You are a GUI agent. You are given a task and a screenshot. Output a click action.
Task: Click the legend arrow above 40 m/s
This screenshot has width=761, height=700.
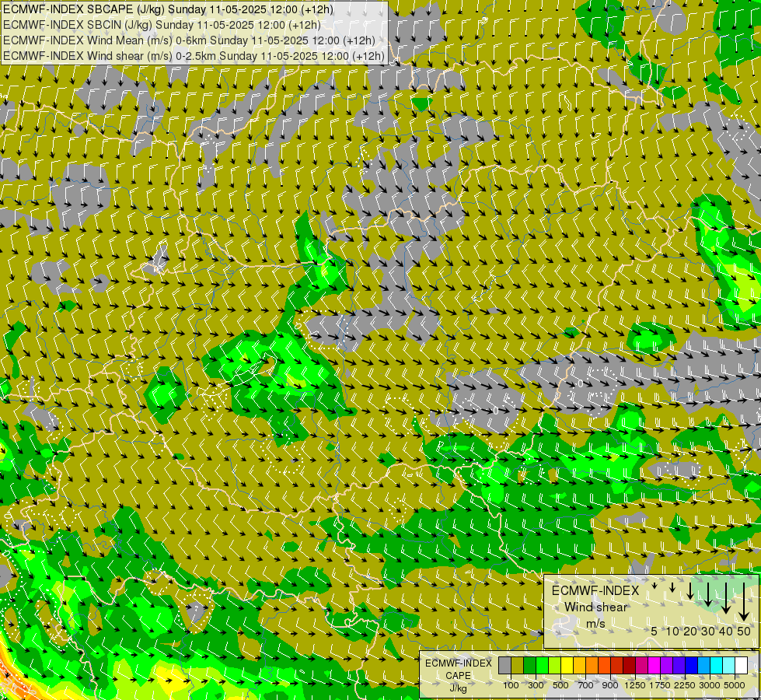point(726,598)
